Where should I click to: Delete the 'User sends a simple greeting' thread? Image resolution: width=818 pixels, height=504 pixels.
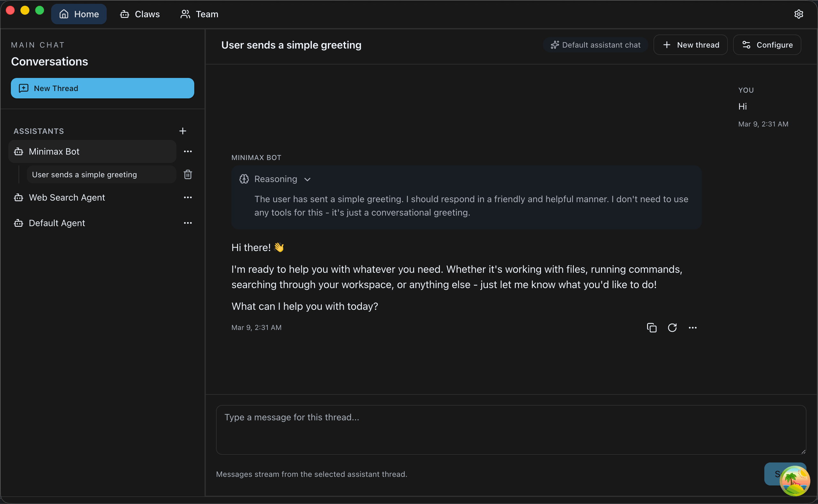188,174
